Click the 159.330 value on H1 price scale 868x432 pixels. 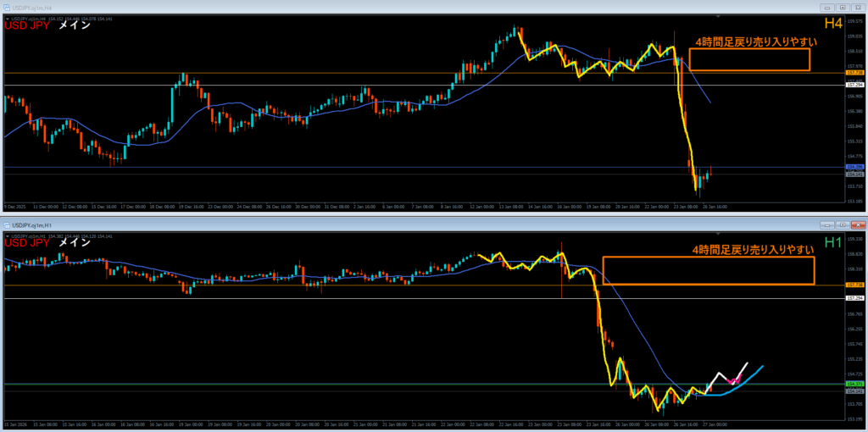point(854,240)
